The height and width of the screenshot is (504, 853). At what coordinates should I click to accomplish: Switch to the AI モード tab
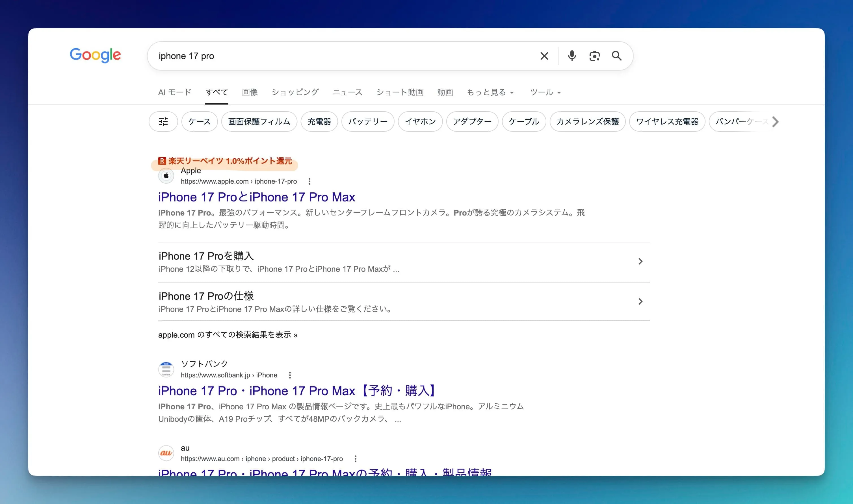[175, 92]
